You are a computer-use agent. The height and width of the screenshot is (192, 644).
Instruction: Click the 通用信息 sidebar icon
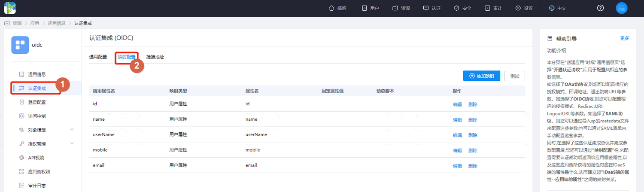(21, 74)
